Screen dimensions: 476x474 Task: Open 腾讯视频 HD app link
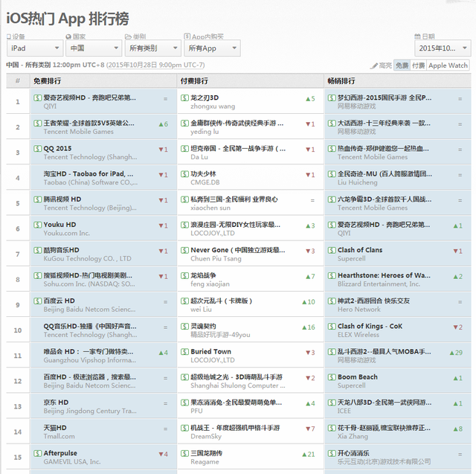(62, 199)
